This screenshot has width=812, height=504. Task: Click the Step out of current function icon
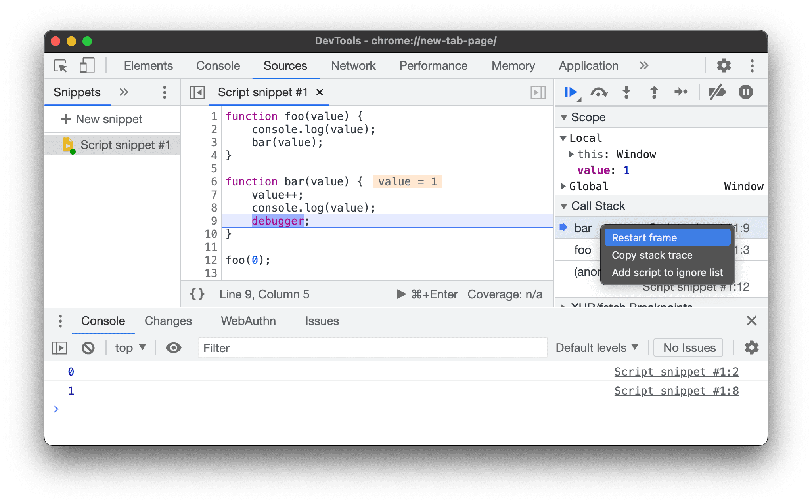pyautogui.click(x=653, y=93)
